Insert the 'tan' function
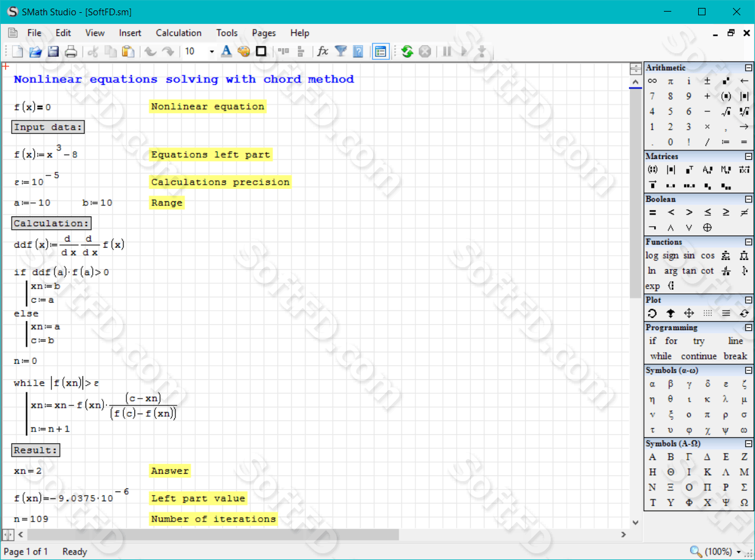This screenshot has height=560, width=755. click(x=689, y=271)
